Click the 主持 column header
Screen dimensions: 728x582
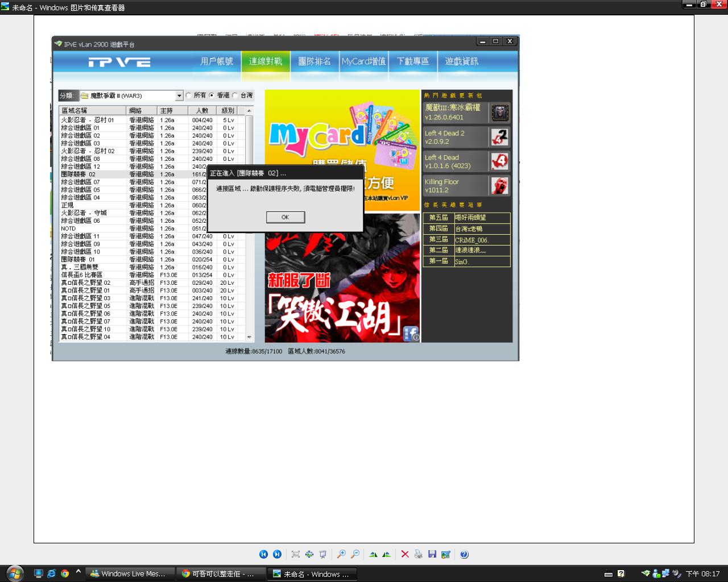pos(173,110)
